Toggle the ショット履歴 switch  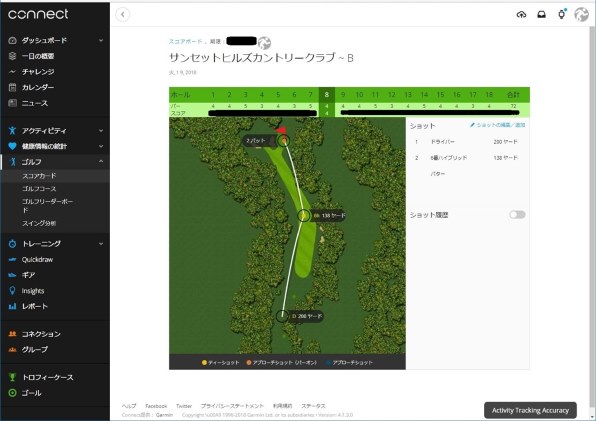point(517,215)
